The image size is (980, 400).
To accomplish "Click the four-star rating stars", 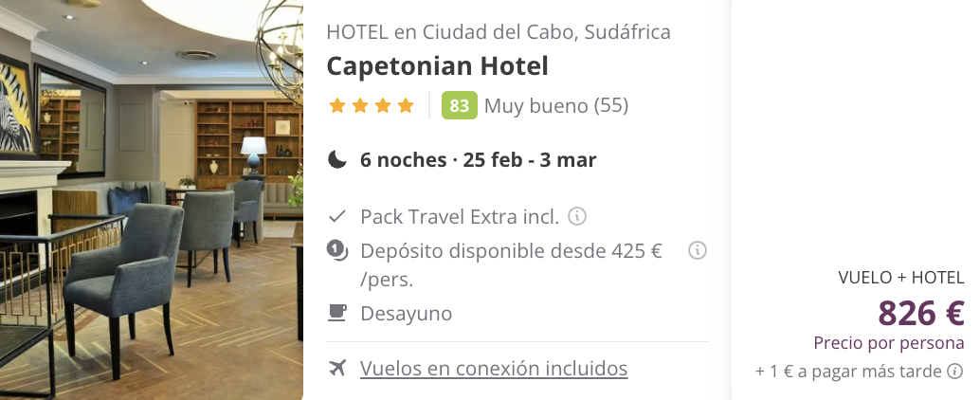I will [372, 105].
